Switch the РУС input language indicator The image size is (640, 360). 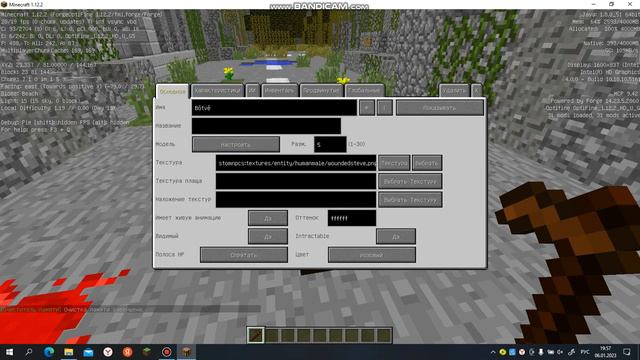pyautogui.click(x=585, y=352)
